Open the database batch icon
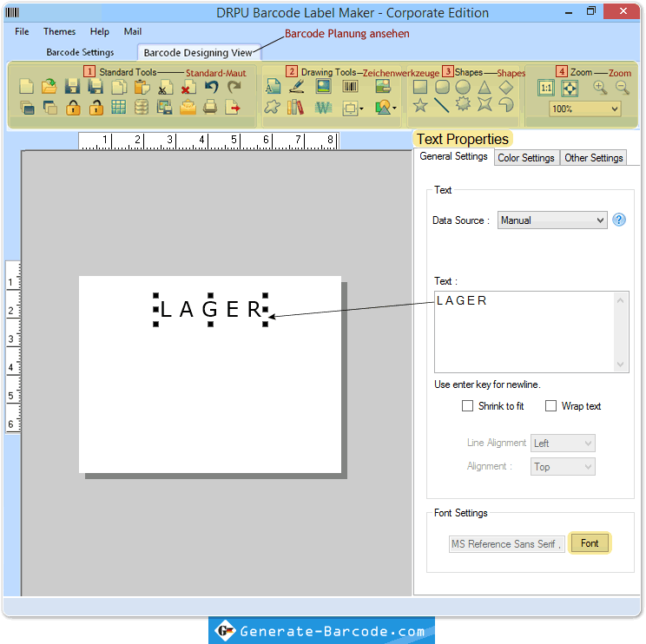The height and width of the screenshot is (644, 646). [x=142, y=108]
